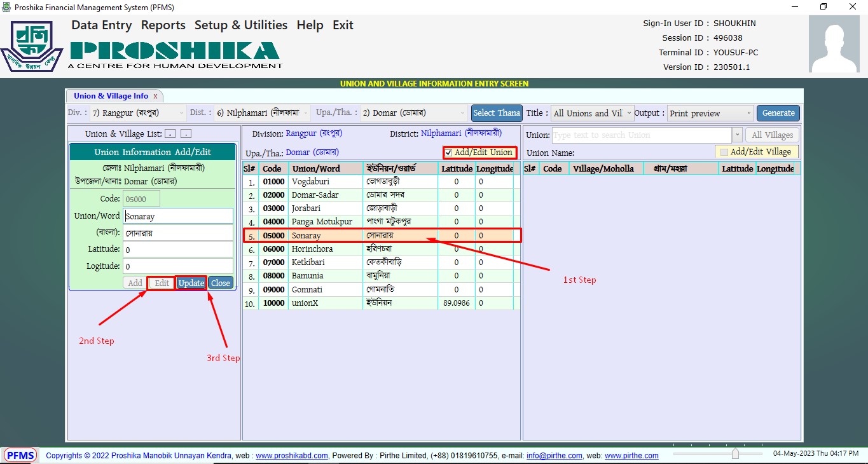Viewport: 868px width, 464px height.
Task: Select the Domar-Sadar union row
Action: click(x=381, y=195)
